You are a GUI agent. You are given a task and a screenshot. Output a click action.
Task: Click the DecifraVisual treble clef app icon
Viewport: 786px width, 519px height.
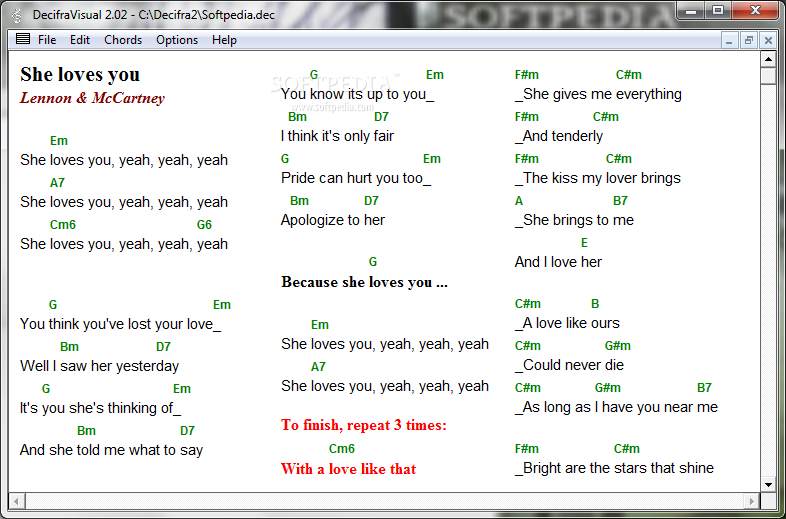point(17,15)
